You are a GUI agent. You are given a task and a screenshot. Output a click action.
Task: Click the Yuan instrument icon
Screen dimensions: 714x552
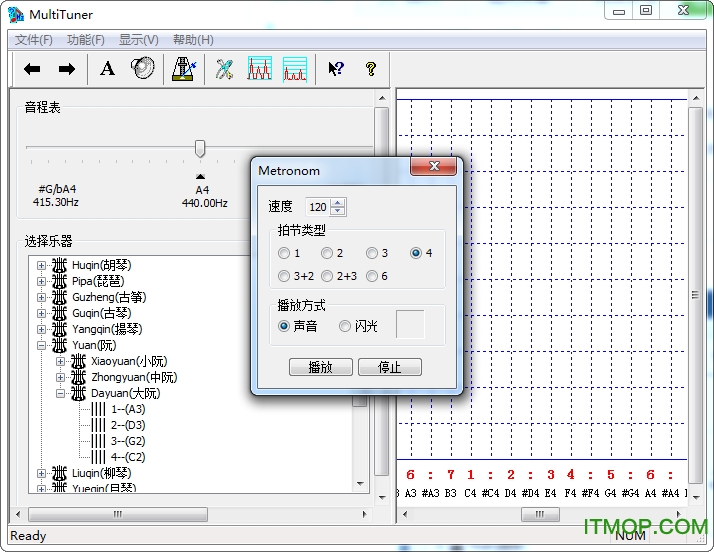59,345
